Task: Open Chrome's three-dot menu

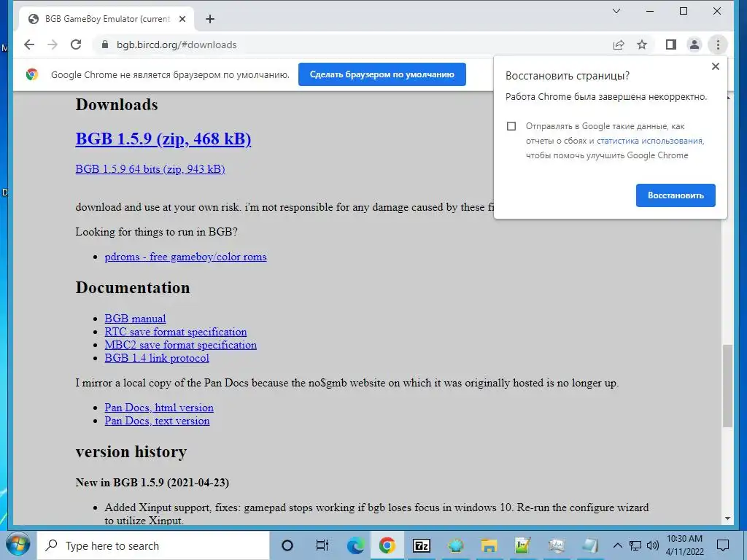Action: pos(718,44)
